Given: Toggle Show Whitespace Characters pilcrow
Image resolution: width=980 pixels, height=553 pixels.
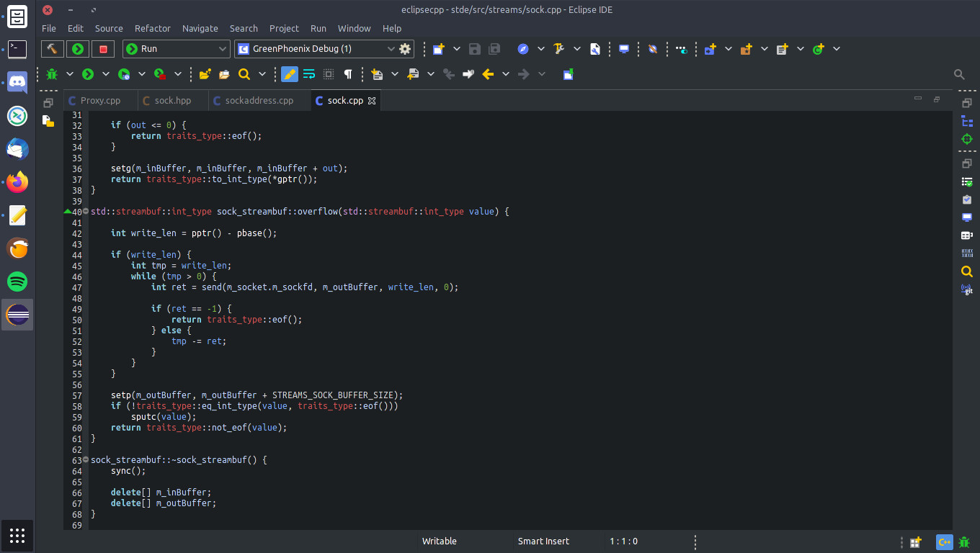Looking at the screenshot, I should (348, 74).
